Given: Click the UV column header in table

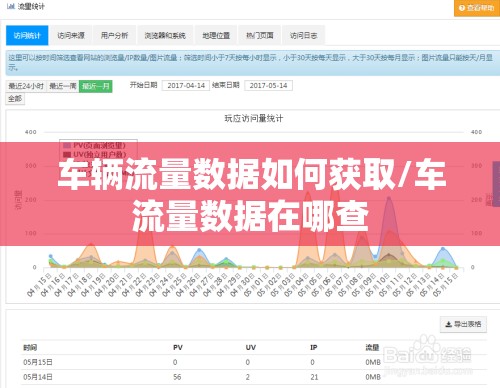Looking at the screenshot, I should point(251,348).
